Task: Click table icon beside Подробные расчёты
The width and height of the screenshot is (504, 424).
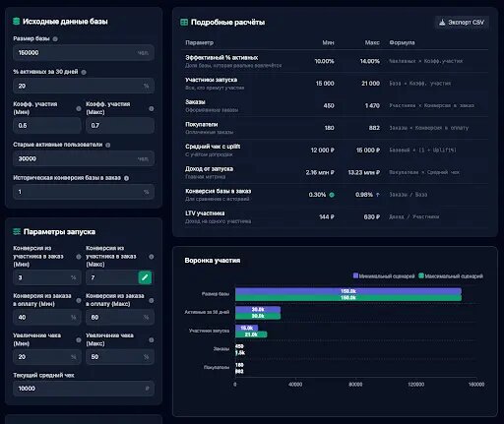Action: [x=184, y=23]
